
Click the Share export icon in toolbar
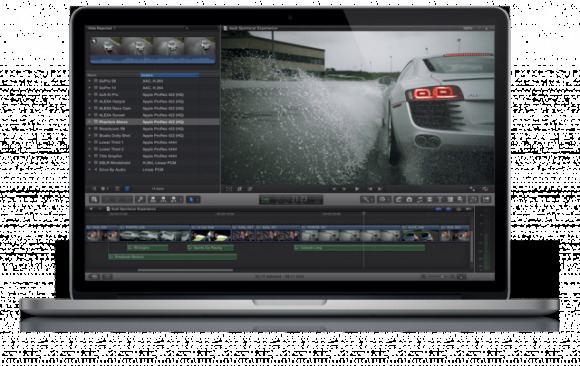coord(486,199)
